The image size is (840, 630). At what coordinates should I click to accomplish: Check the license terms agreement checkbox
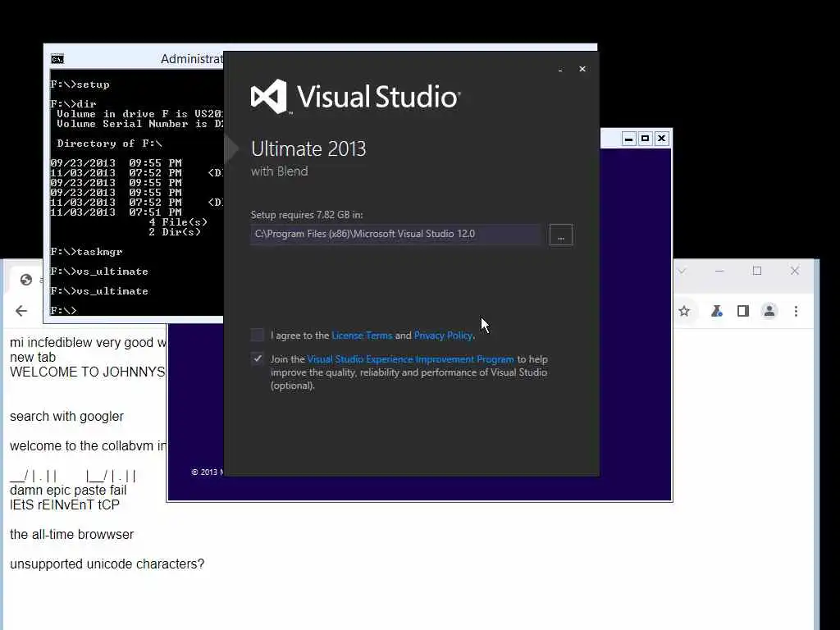257,335
